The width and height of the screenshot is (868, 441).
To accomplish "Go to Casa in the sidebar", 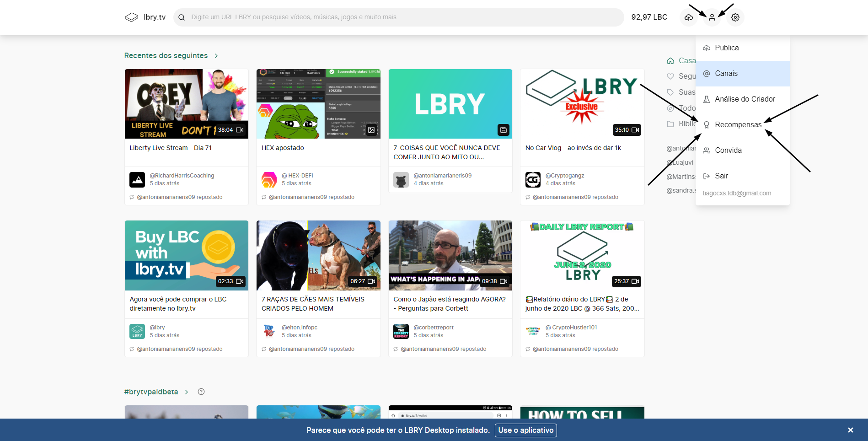I will (681, 61).
